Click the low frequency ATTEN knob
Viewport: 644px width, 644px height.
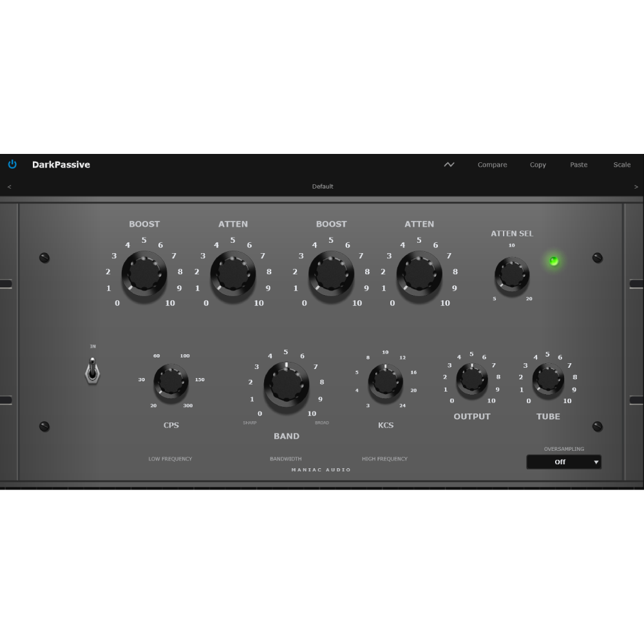[x=233, y=274]
